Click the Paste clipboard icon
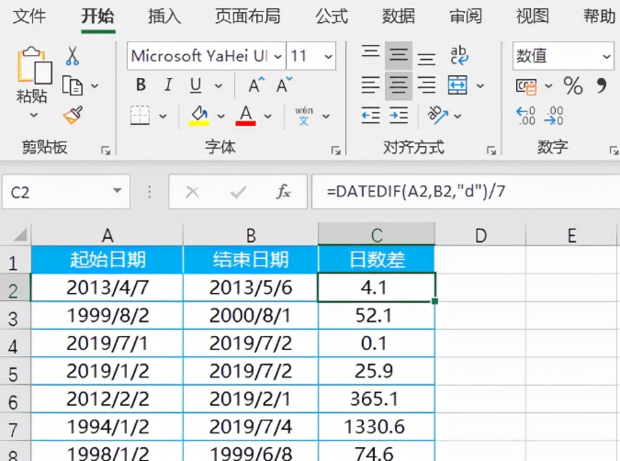The height and width of the screenshot is (461, 620). 35,66
